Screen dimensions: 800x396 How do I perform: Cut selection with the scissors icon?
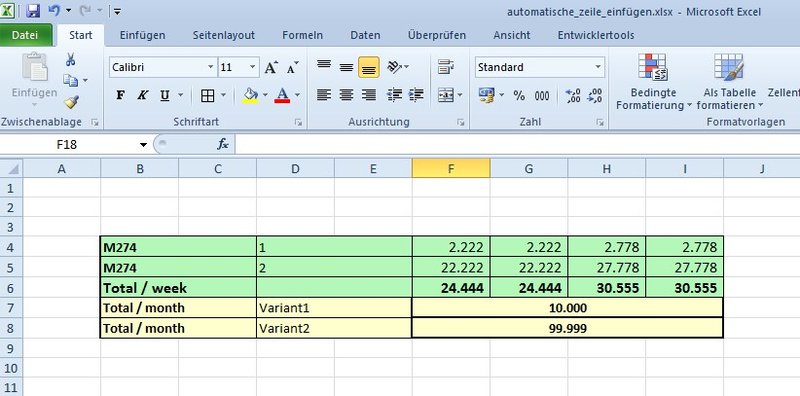click(70, 60)
